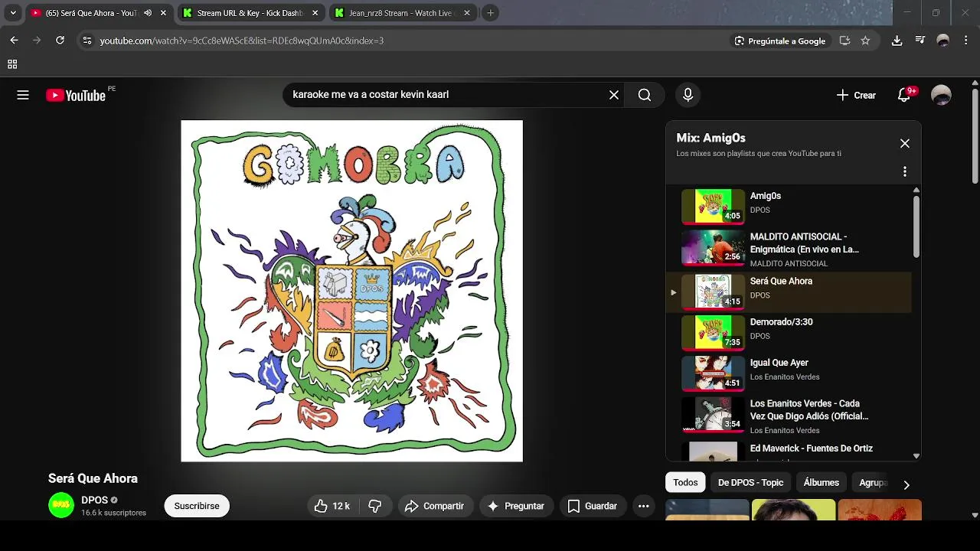Open more actions ellipsis beside Guardar

click(x=644, y=506)
